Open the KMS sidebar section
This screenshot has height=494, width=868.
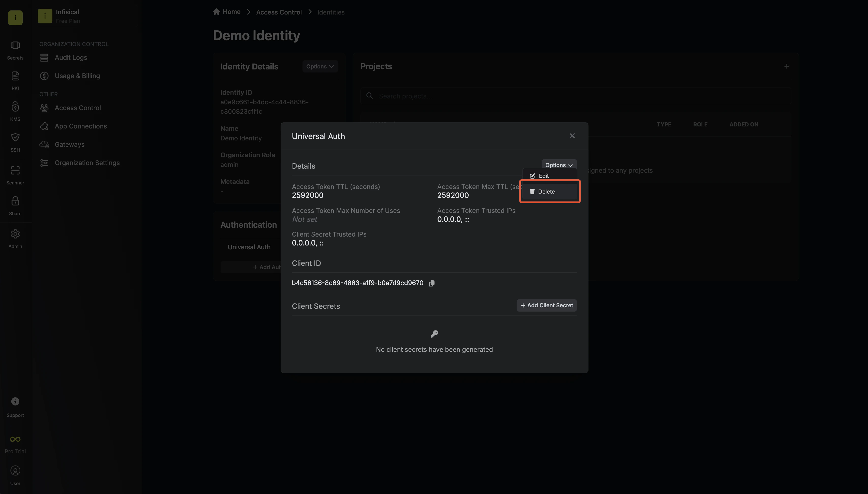click(x=15, y=112)
